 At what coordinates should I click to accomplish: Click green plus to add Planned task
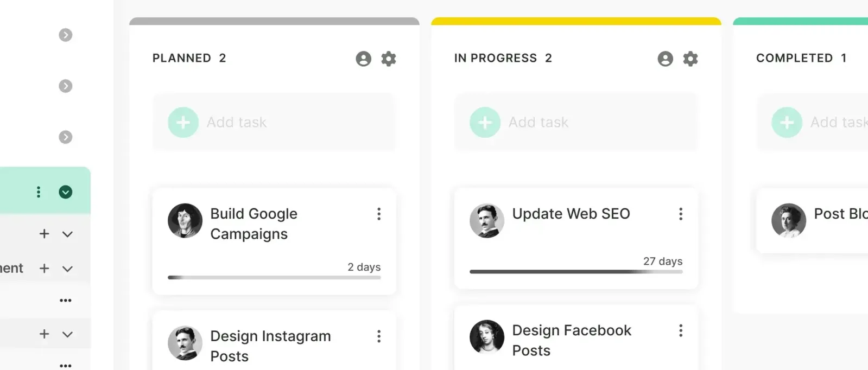(x=183, y=123)
